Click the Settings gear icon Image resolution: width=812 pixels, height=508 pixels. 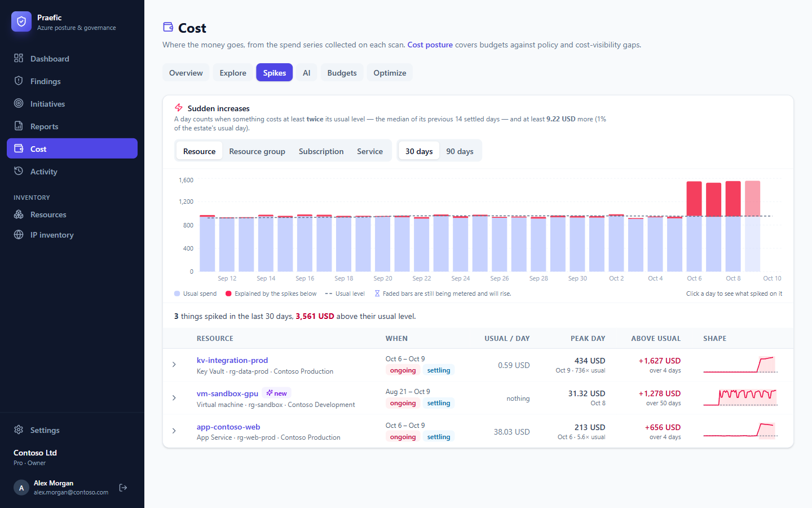[19, 430]
